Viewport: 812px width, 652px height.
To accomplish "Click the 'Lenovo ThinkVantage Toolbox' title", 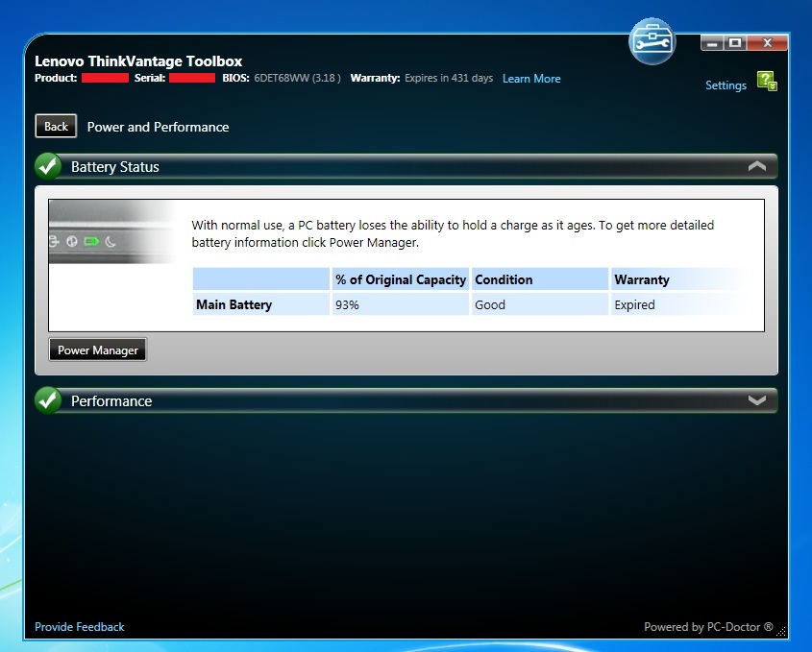I will tap(138, 61).
